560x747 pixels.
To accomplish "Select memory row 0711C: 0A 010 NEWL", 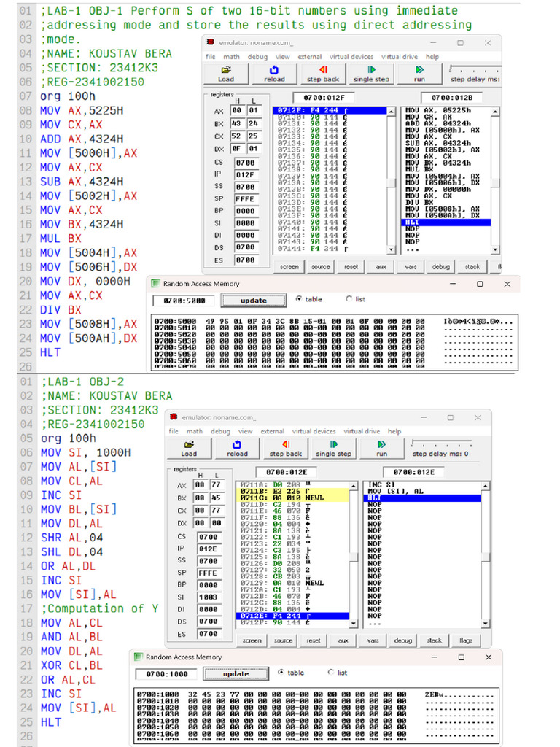I will pyautogui.click(x=292, y=498).
